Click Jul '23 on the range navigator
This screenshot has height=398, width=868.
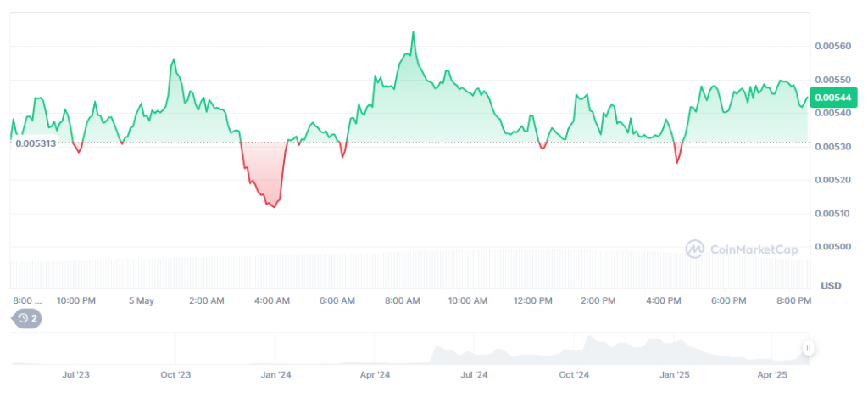(76, 373)
